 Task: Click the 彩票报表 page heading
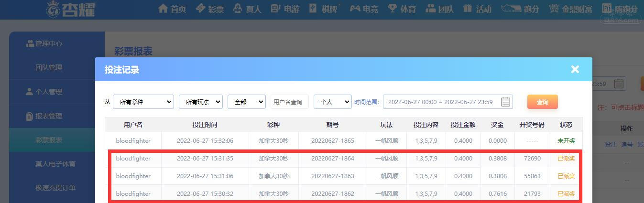pyautogui.click(x=133, y=51)
